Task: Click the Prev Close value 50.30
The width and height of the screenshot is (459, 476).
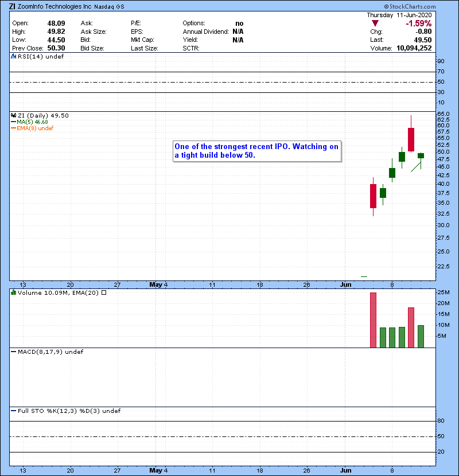Action: point(56,48)
